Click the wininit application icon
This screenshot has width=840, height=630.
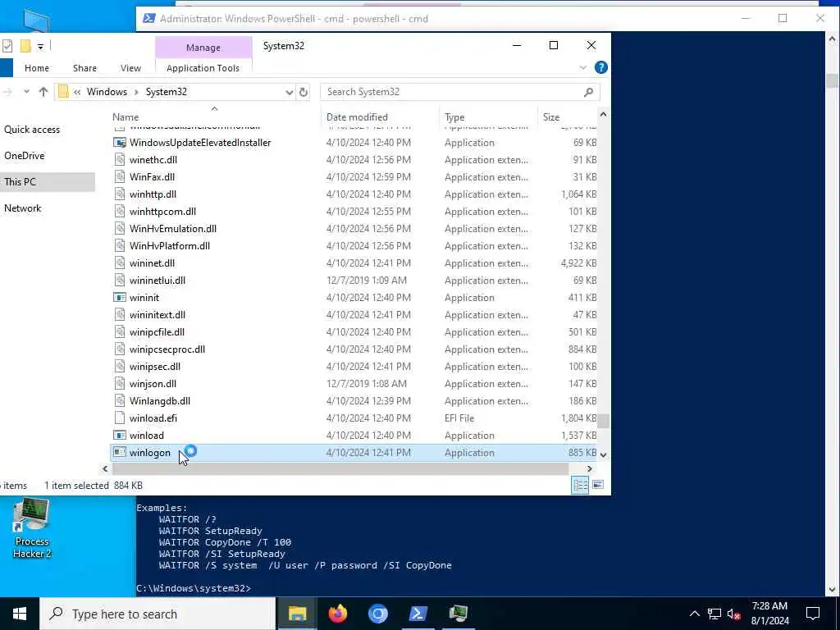click(120, 297)
